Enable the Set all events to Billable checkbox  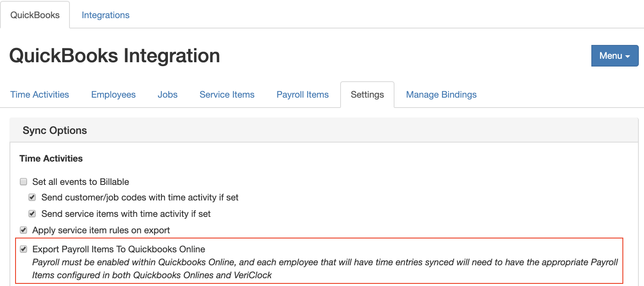pos(24,182)
